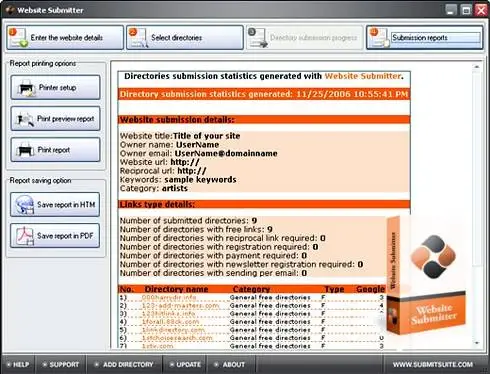This screenshot has height=374, width=490.
Task: Click the report scrollbar up arrow
Action: [477, 67]
